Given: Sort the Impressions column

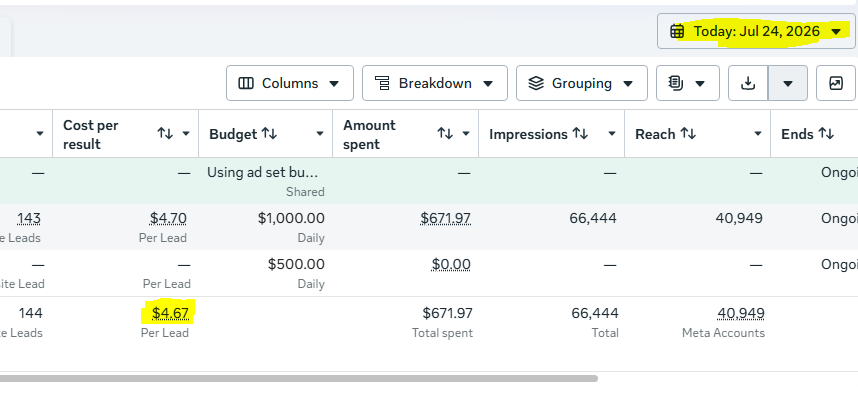Looking at the screenshot, I should pyautogui.click(x=579, y=134).
